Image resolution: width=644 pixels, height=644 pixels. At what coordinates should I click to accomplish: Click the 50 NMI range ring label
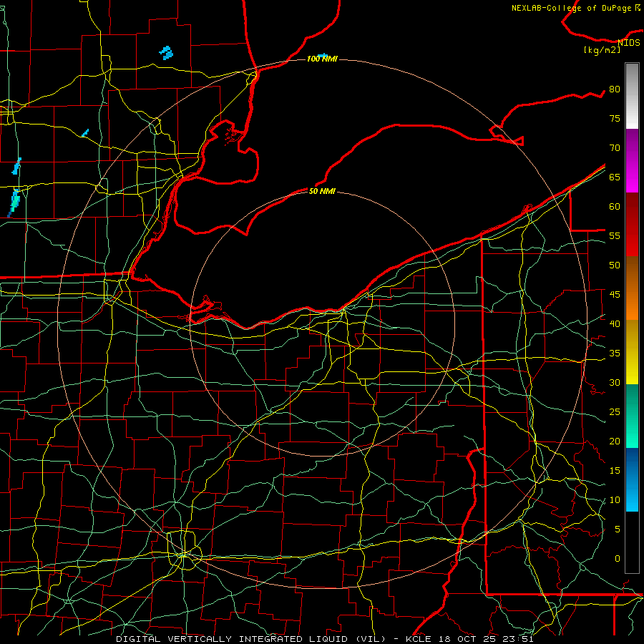coord(323,191)
